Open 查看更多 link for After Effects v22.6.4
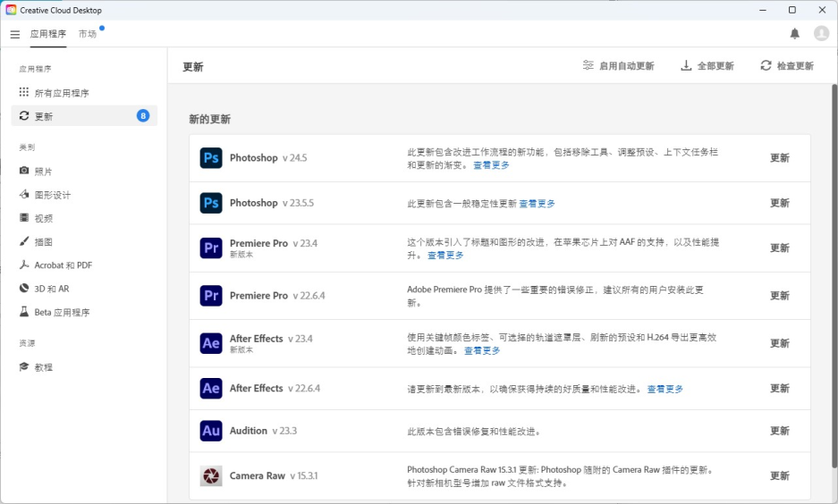The image size is (838, 504). coord(664,389)
